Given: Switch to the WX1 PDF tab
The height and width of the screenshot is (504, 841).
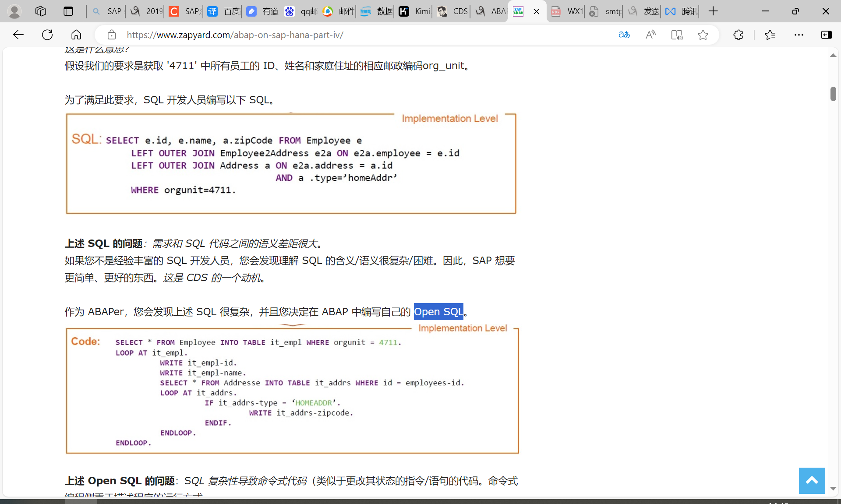Looking at the screenshot, I should tap(566, 11).
